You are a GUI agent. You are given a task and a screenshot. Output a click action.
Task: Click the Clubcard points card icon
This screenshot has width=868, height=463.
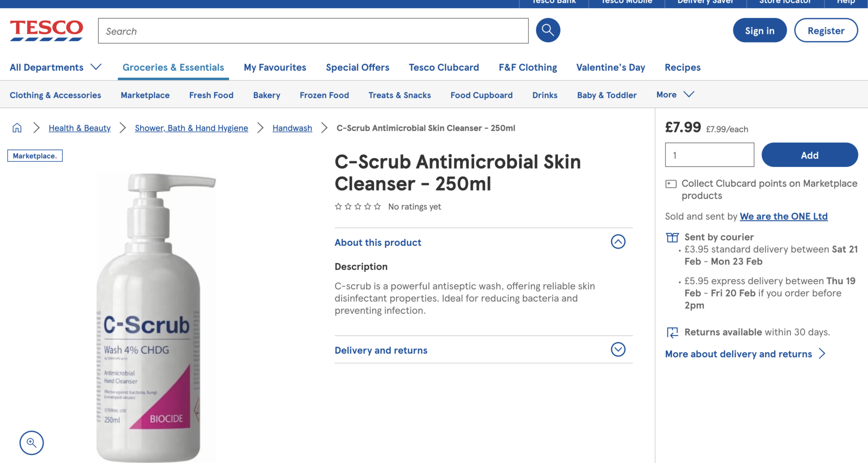(x=671, y=184)
